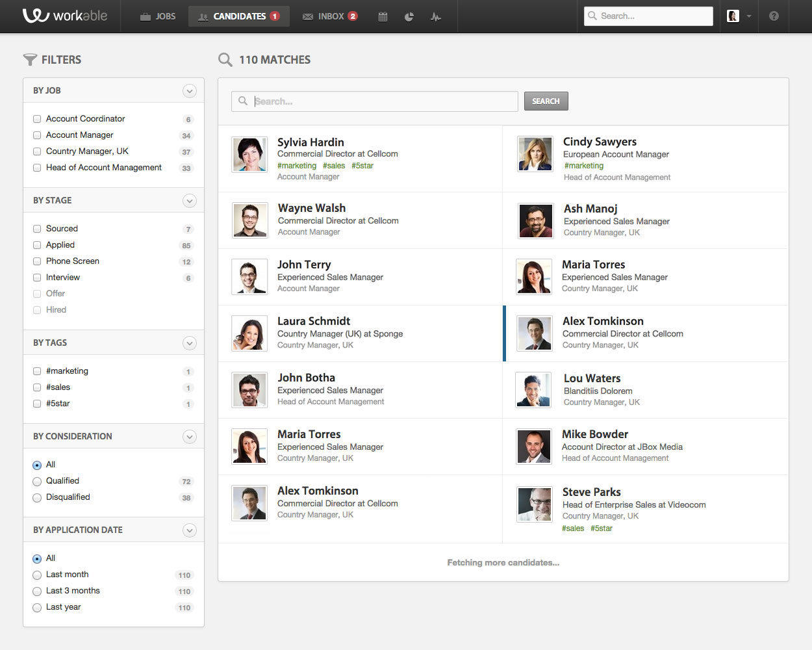Select the Qualified radio button
The width and height of the screenshot is (812, 650).
click(37, 481)
